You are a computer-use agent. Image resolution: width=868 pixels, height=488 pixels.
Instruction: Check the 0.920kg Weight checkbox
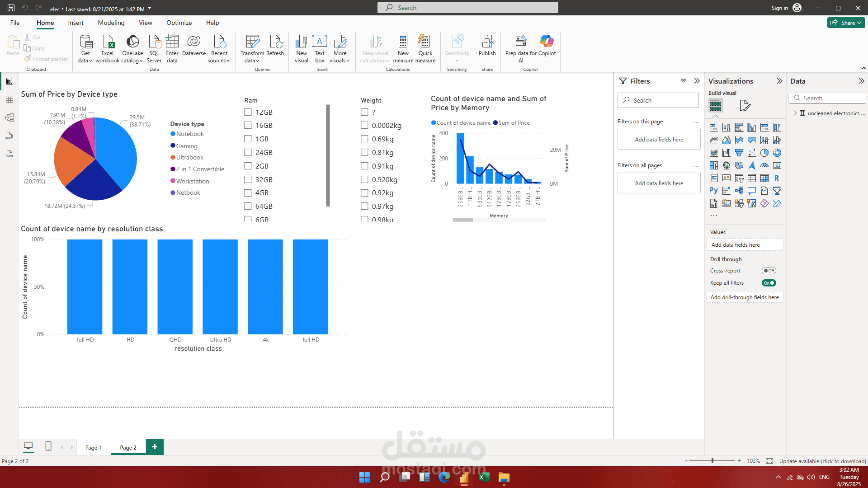point(364,179)
